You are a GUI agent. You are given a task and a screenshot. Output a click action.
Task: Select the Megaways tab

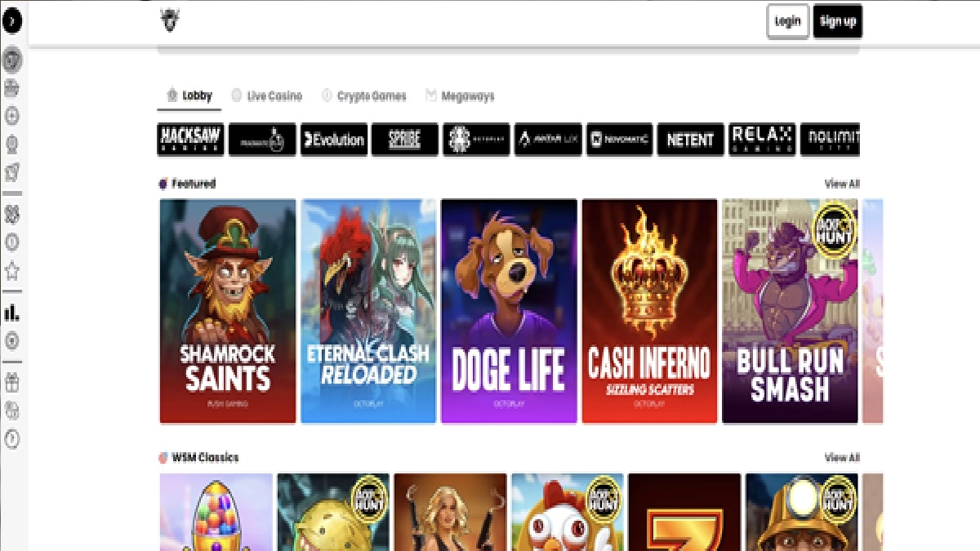point(460,96)
